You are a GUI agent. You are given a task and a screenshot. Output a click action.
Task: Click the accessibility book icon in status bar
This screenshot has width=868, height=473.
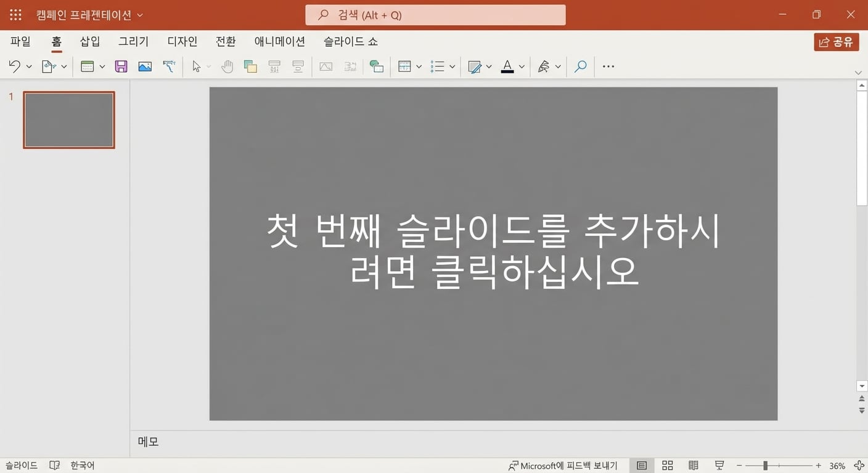coord(54,466)
